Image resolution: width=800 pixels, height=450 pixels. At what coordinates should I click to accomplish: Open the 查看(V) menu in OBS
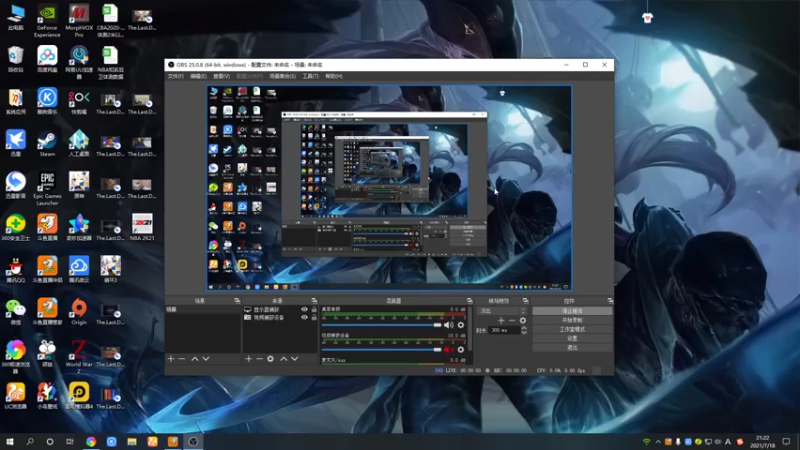coord(221,76)
